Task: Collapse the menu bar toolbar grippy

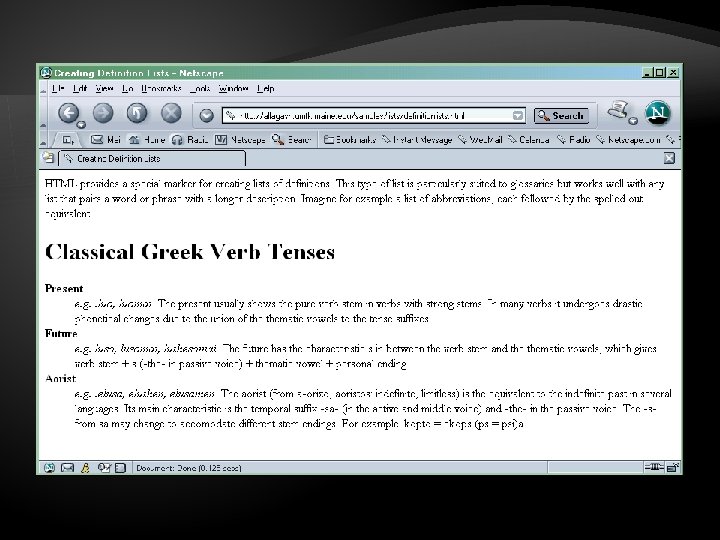Action: point(44,89)
